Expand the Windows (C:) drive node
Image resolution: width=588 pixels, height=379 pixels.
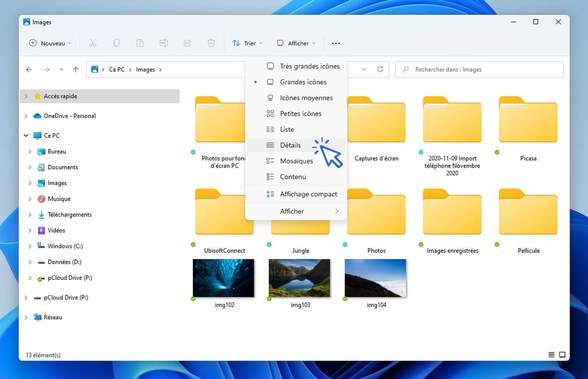coord(30,246)
